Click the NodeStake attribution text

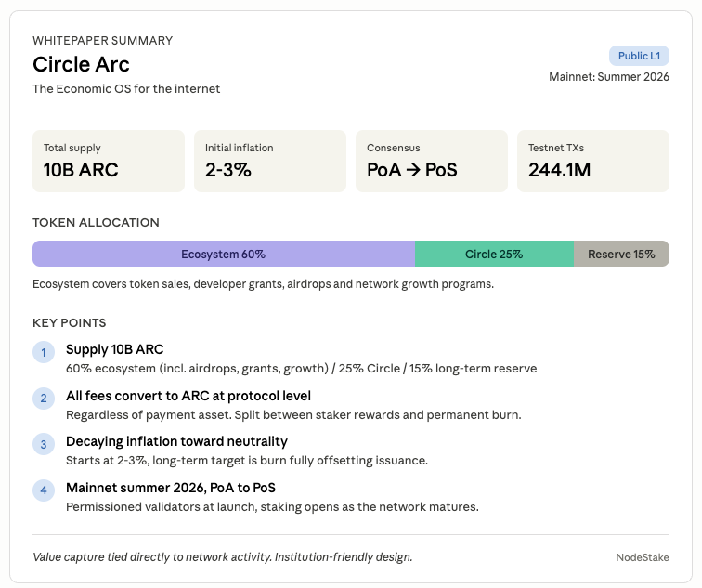coord(643,557)
